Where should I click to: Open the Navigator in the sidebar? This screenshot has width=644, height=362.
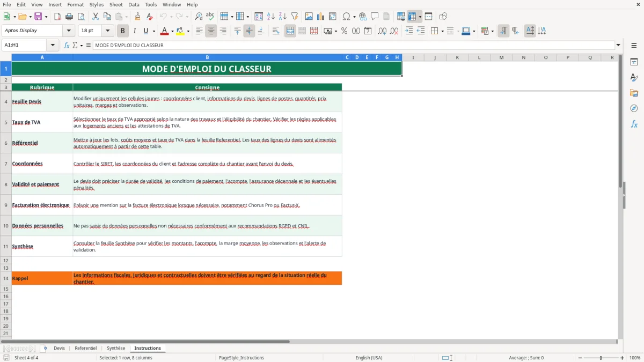634,108
